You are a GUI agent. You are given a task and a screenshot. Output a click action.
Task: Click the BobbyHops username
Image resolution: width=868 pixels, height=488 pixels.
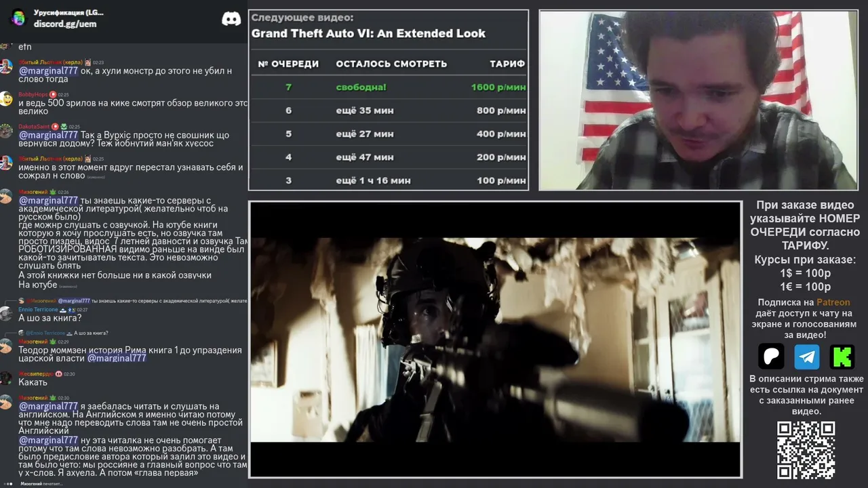(x=33, y=95)
